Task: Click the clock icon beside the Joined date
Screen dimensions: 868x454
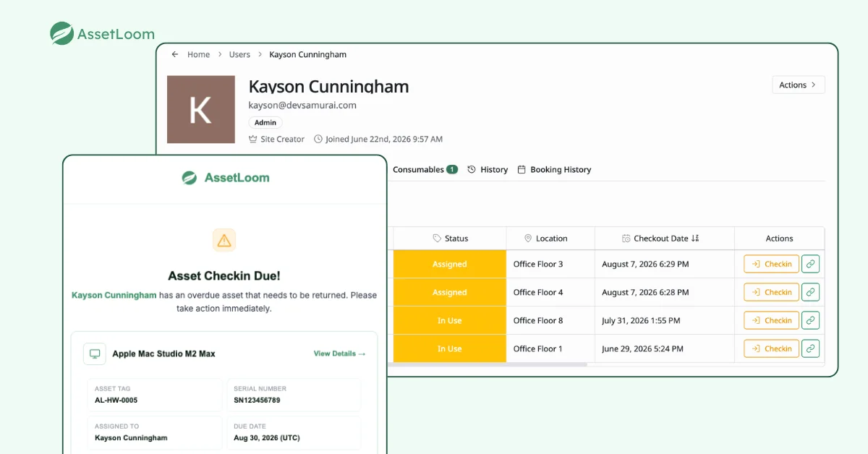Action: tap(318, 139)
